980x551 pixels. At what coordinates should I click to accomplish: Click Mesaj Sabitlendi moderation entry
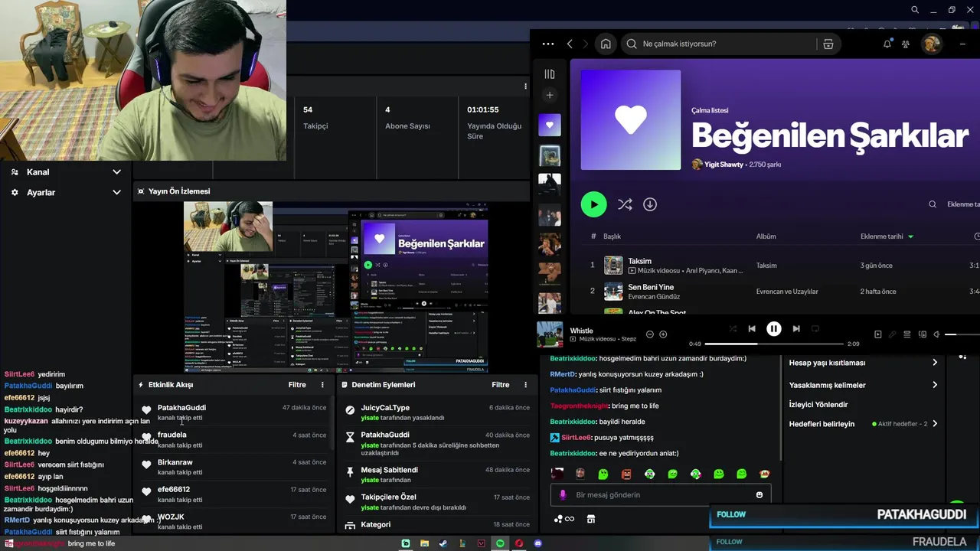pos(436,474)
